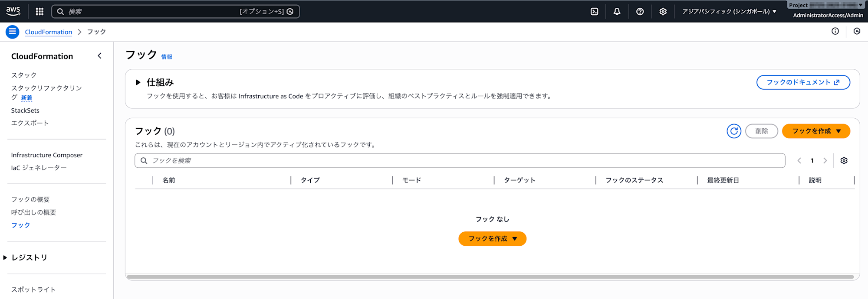
Task: Go to previous page of hooks
Action: pos(799,161)
